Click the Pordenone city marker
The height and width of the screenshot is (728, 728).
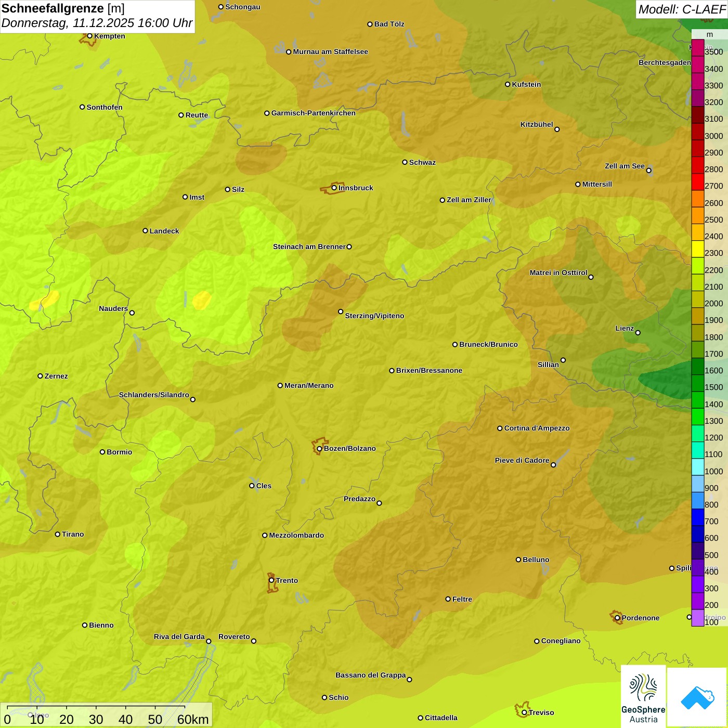[617, 618]
